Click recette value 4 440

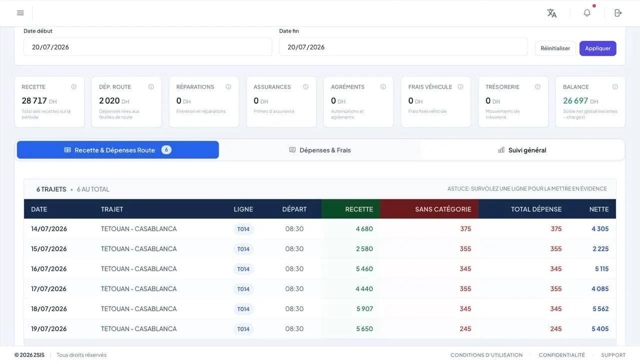(364, 289)
